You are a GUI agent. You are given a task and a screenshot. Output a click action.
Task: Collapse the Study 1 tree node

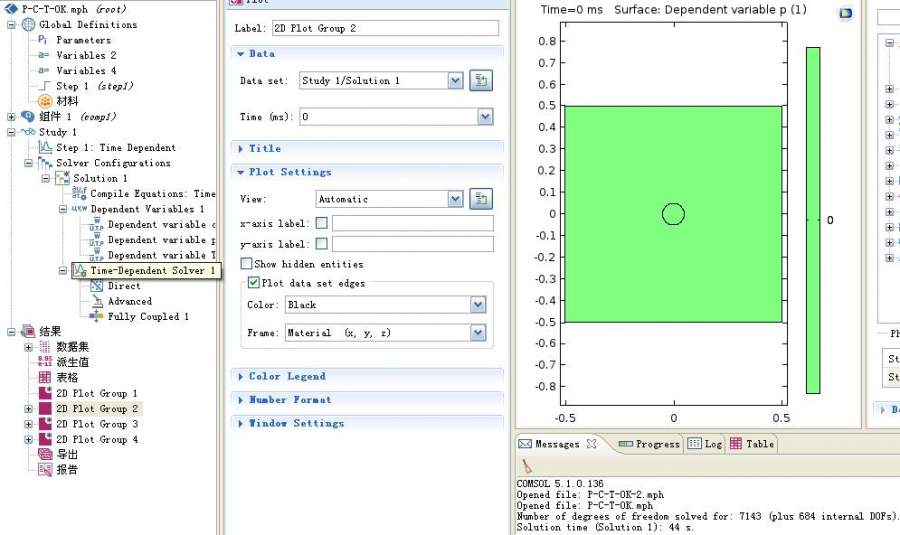pos(11,132)
